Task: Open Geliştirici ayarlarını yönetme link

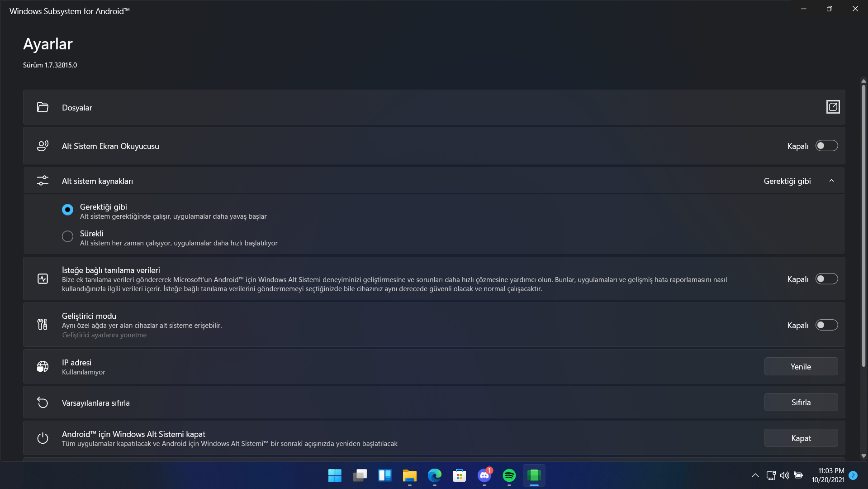Action: click(x=104, y=335)
